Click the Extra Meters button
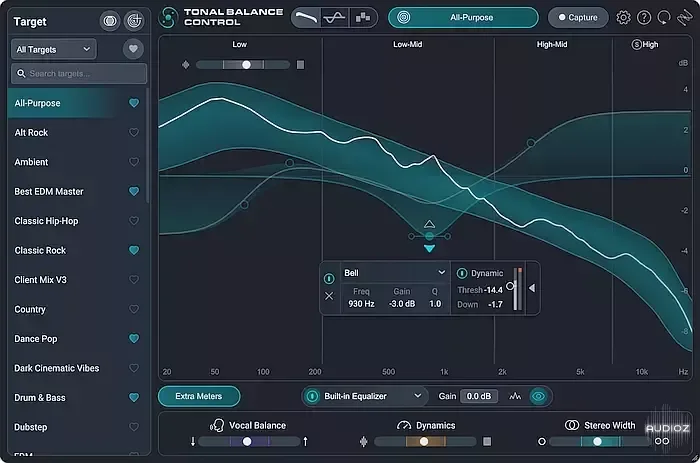700x463 pixels. tap(199, 396)
